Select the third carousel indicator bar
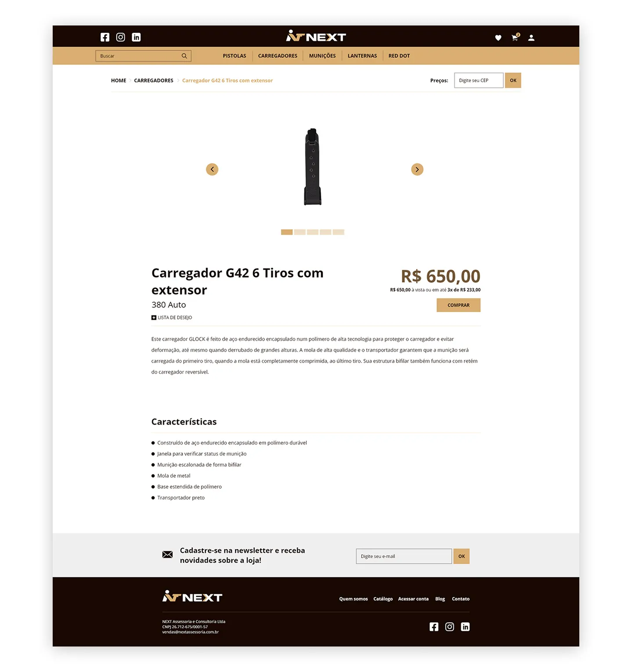Screen dimensions: 632x672 tap(312, 232)
